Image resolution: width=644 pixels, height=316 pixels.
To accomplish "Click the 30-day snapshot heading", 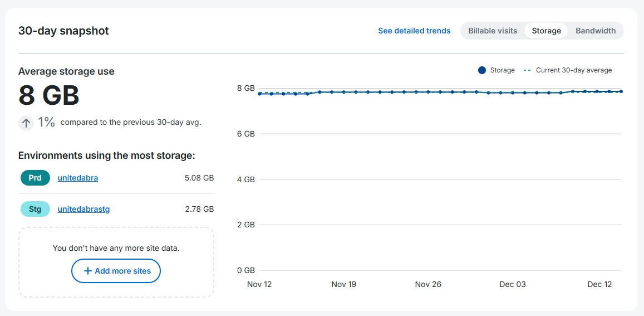I will (x=63, y=31).
